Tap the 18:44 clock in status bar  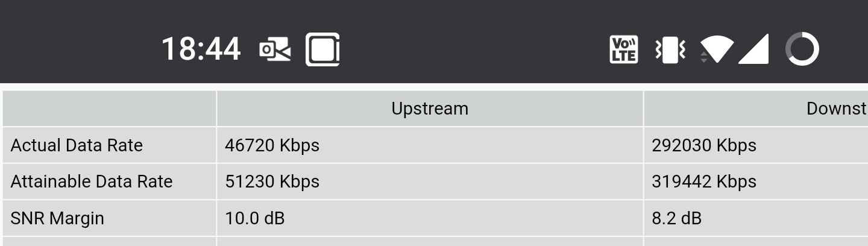(201, 49)
